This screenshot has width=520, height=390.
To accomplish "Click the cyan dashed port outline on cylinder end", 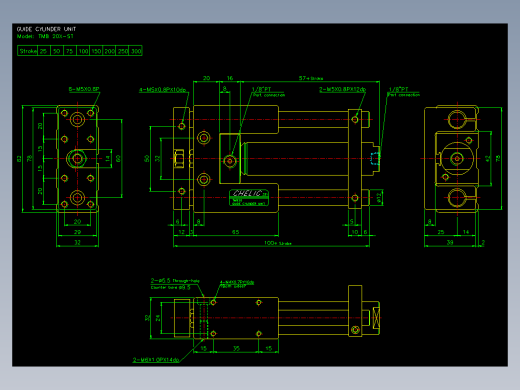I will [375, 159].
